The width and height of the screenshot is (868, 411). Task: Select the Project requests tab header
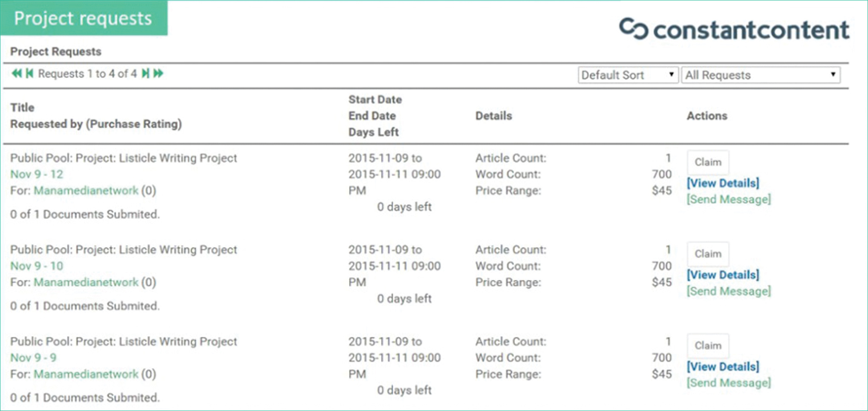(x=83, y=18)
